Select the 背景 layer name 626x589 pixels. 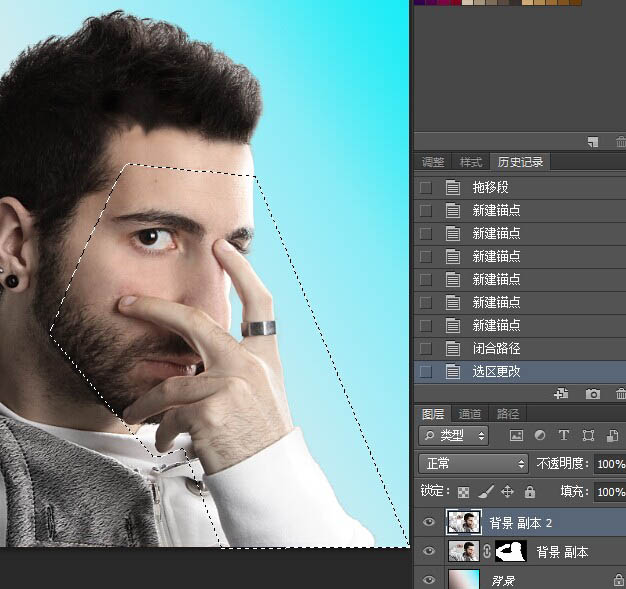[503, 580]
